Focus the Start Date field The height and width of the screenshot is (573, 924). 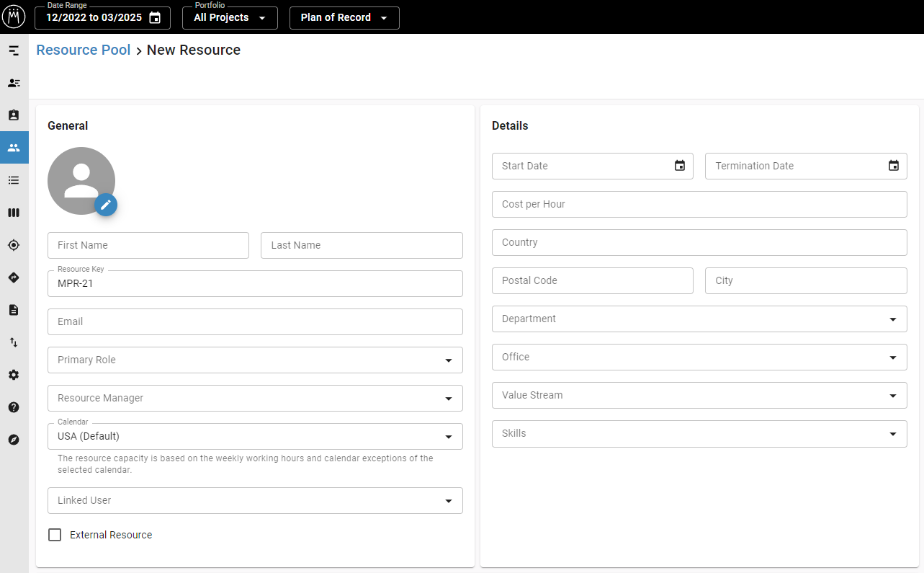[x=593, y=166]
